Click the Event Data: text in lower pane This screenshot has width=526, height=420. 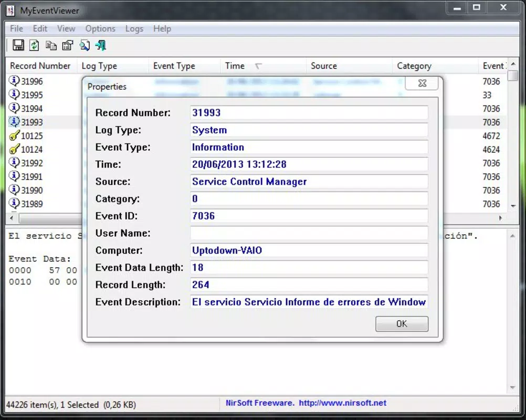(39, 259)
